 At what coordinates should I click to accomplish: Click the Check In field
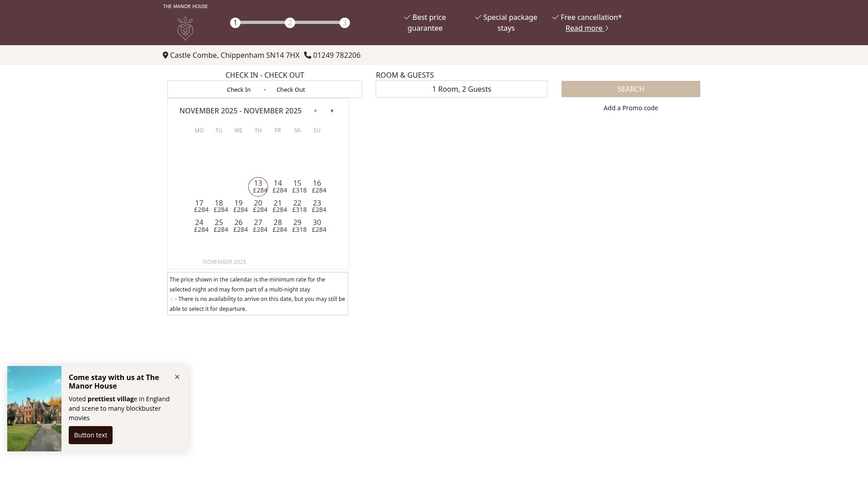[239, 89]
